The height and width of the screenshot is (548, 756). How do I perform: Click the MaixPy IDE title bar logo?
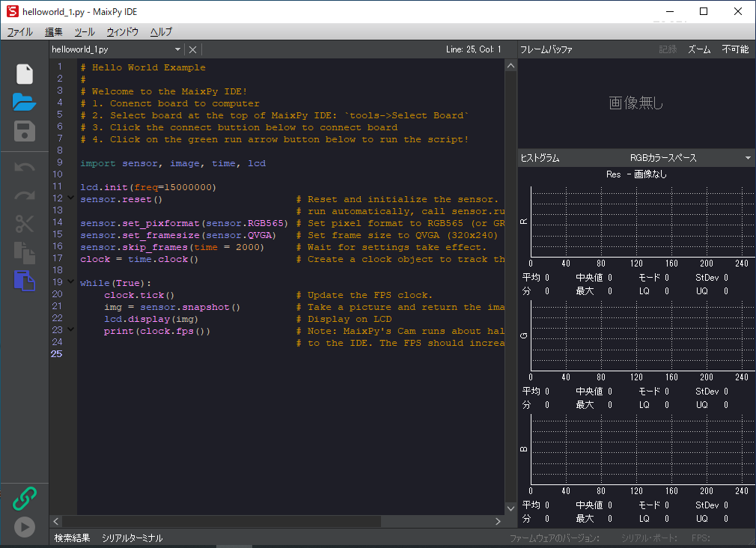[13, 11]
